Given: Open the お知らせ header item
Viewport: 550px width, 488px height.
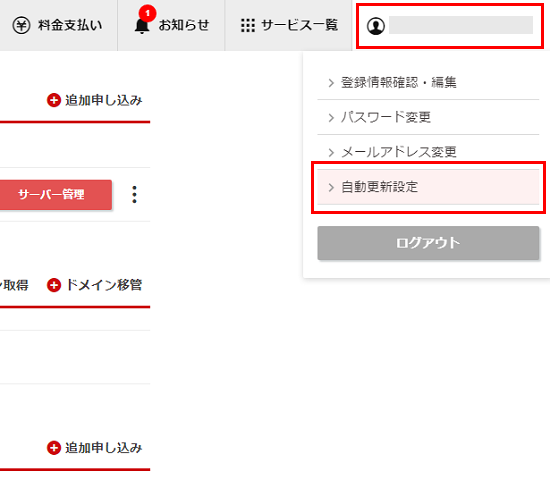Looking at the screenshot, I should pyautogui.click(x=172, y=25).
